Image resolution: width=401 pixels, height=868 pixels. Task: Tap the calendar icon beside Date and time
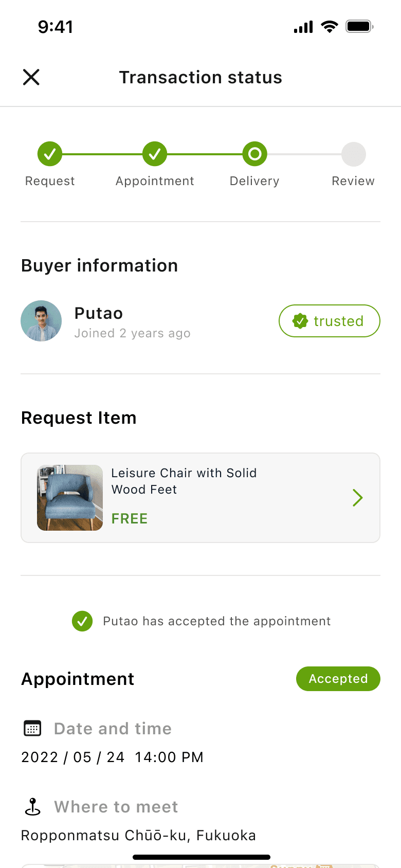pos(32,728)
